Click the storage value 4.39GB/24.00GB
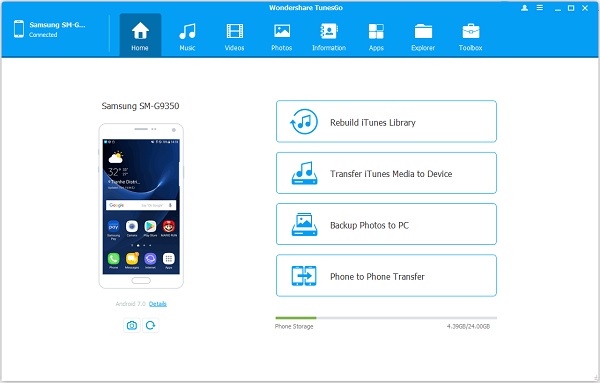 (x=468, y=326)
